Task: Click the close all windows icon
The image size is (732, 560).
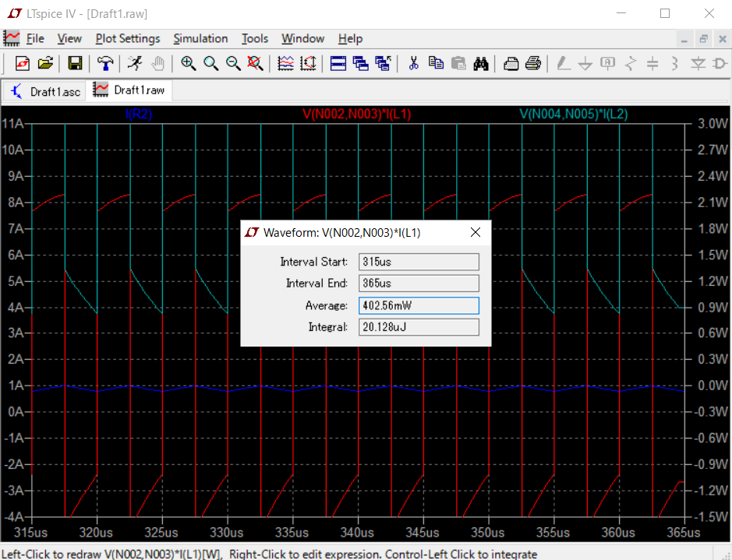Action: pyautogui.click(x=384, y=63)
